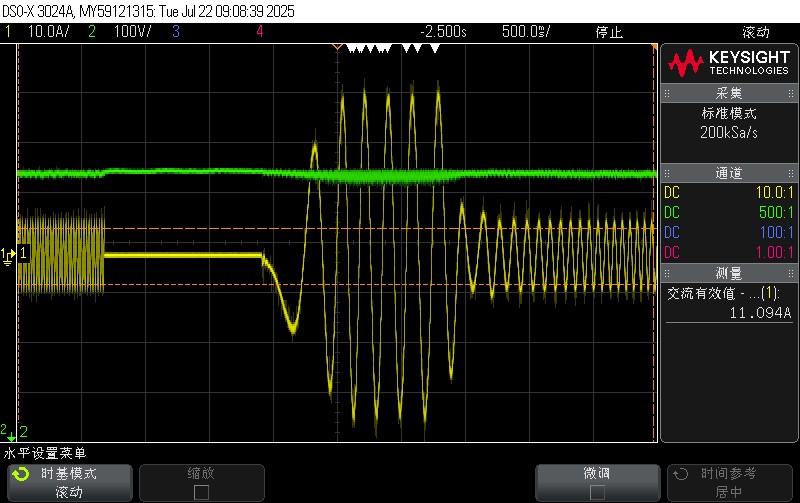Open the 时基模式 滚动 time mode selector
The height and width of the screenshot is (503, 800).
pos(68,482)
